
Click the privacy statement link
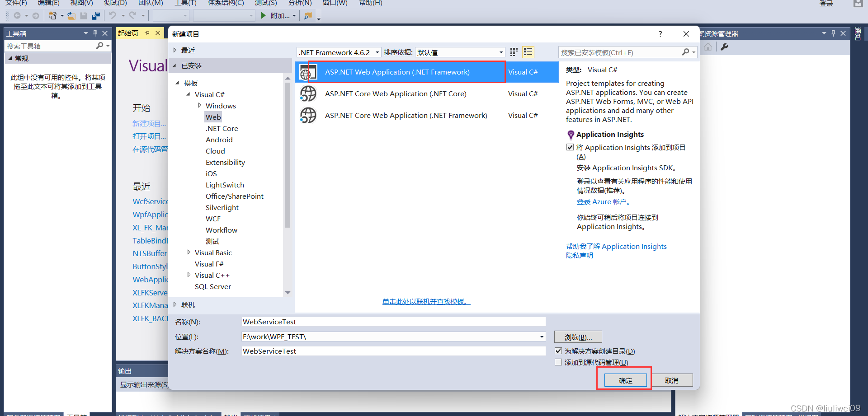tap(580, 256)
